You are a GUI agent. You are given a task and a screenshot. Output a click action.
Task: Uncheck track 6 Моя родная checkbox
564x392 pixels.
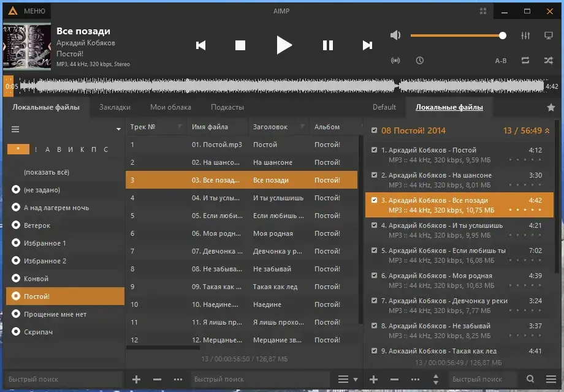pyautogui.click(x=374, y=275)
